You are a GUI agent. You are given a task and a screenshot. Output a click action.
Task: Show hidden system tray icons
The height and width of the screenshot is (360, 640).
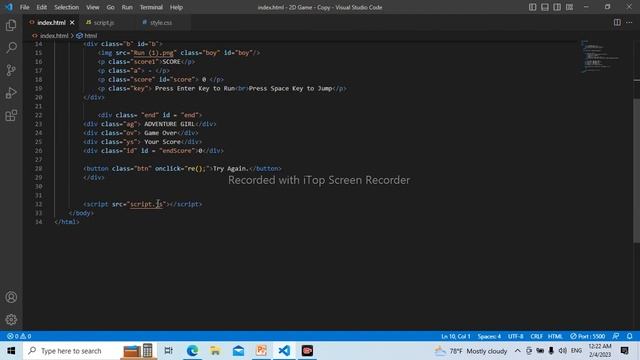(x=517, y=351)
